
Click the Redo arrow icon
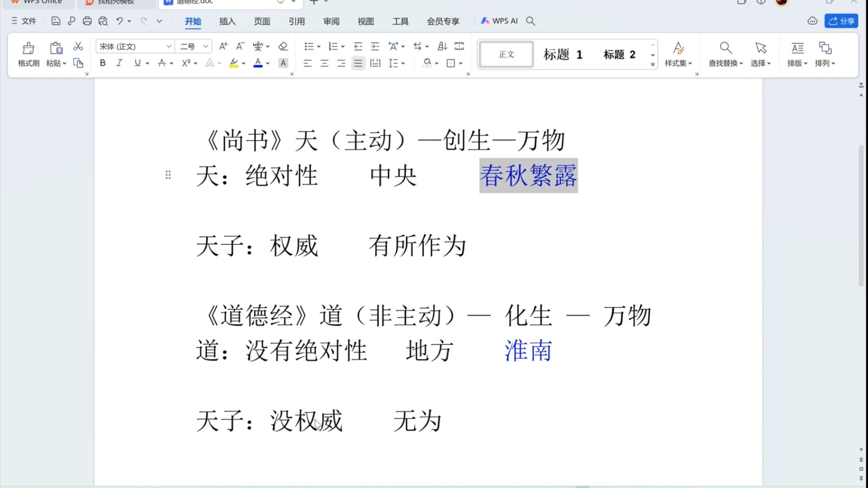[144, 21]
